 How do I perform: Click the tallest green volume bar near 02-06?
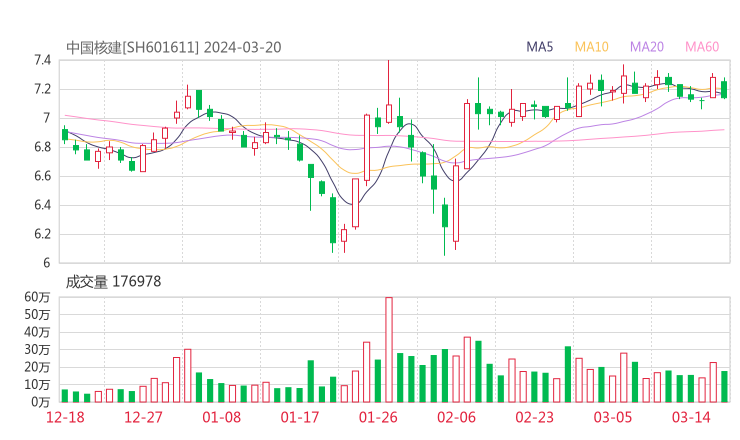click(478, 372)
